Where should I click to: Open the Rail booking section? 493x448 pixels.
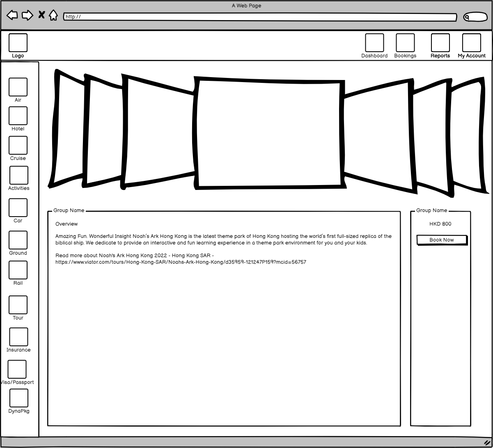click(18, 270)
